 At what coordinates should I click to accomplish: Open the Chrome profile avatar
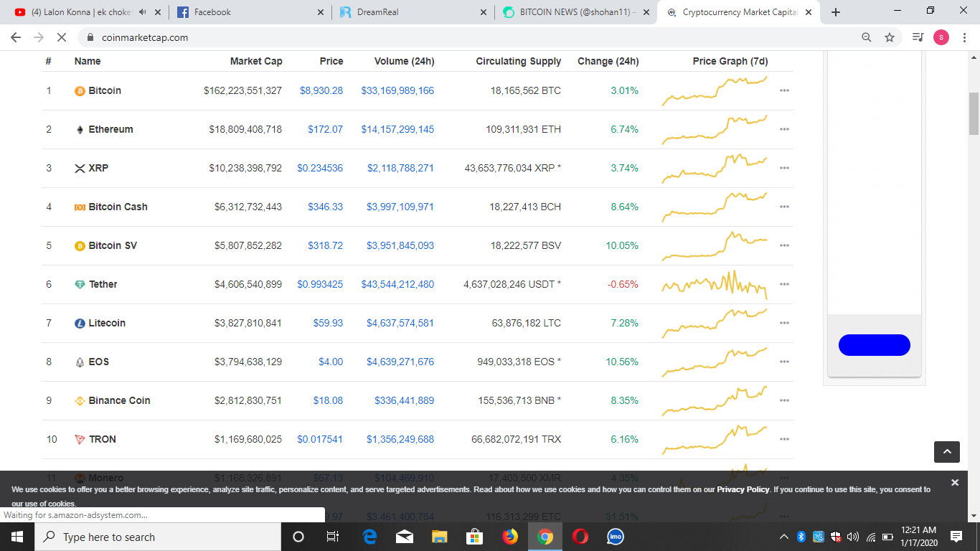coord(941,37)
